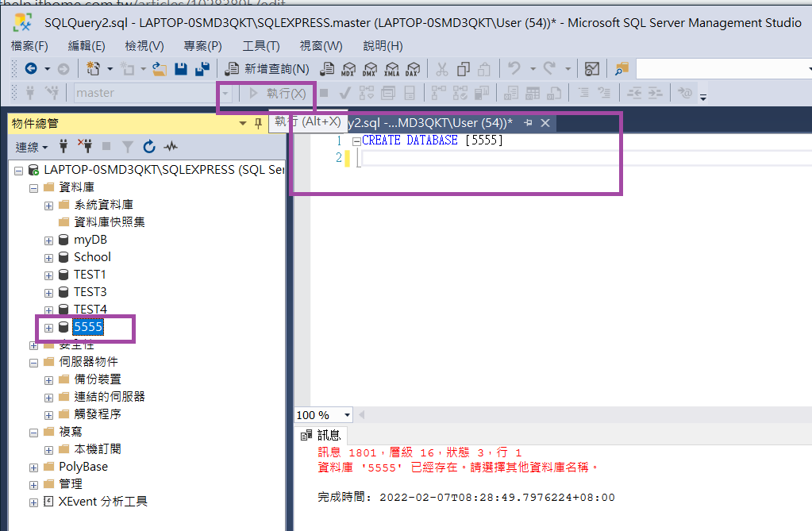
Task: Click the 新增查詢(N) button
Action: tap(268, 69)
